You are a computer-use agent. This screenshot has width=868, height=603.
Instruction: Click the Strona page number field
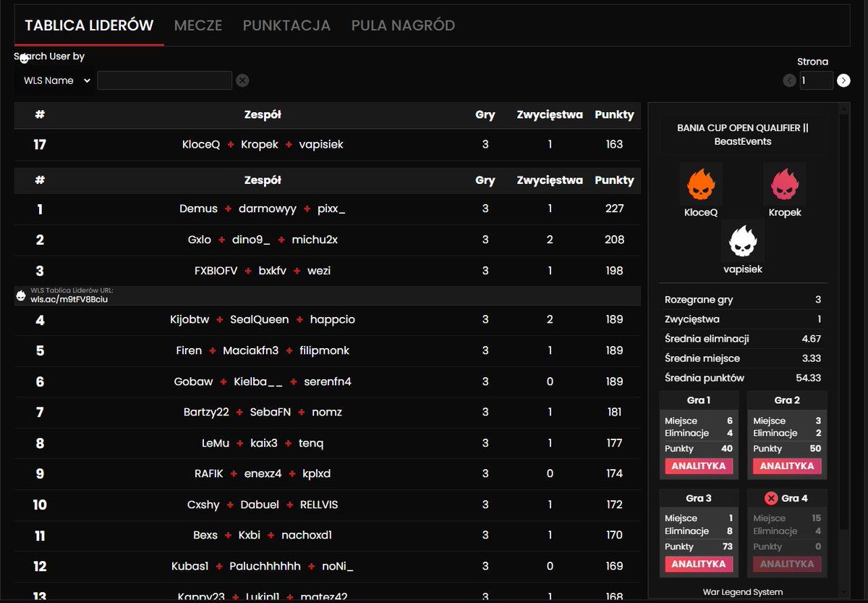click(816, 80)
